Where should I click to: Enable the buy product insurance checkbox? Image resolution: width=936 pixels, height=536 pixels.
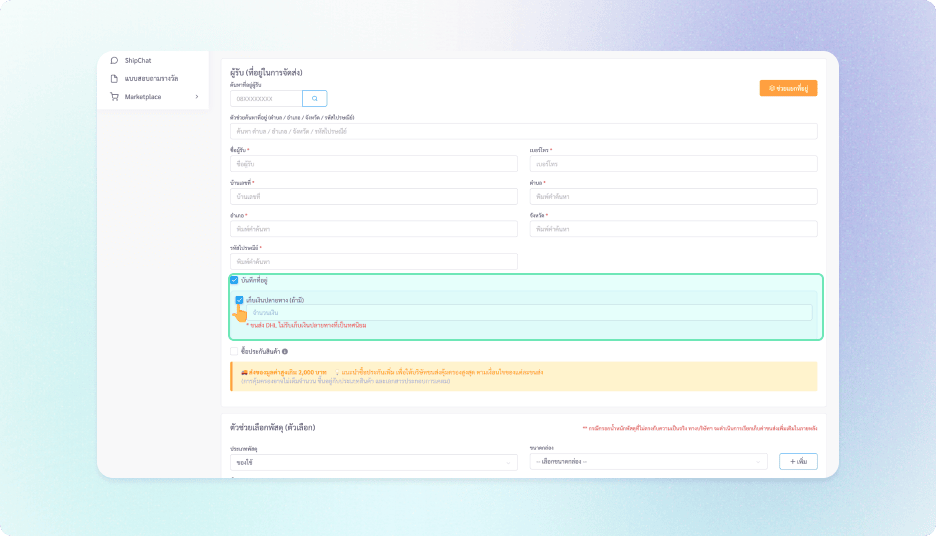[234, 352]
